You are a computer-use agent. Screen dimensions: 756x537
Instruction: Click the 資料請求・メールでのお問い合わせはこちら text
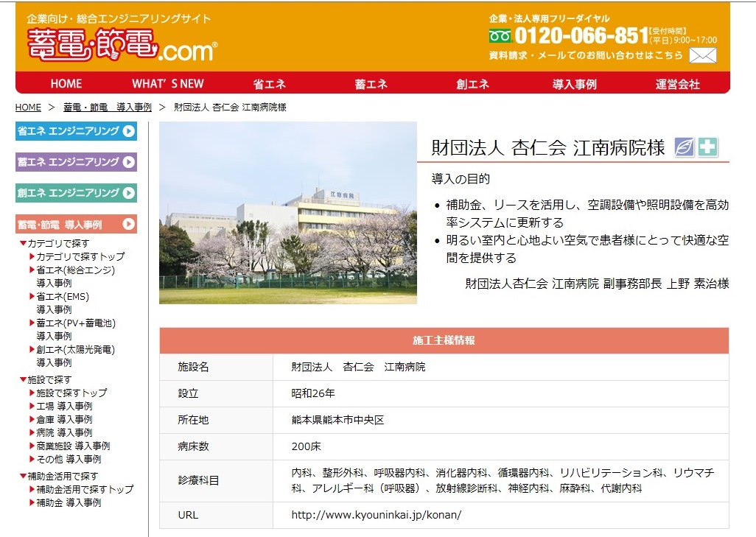586,55
